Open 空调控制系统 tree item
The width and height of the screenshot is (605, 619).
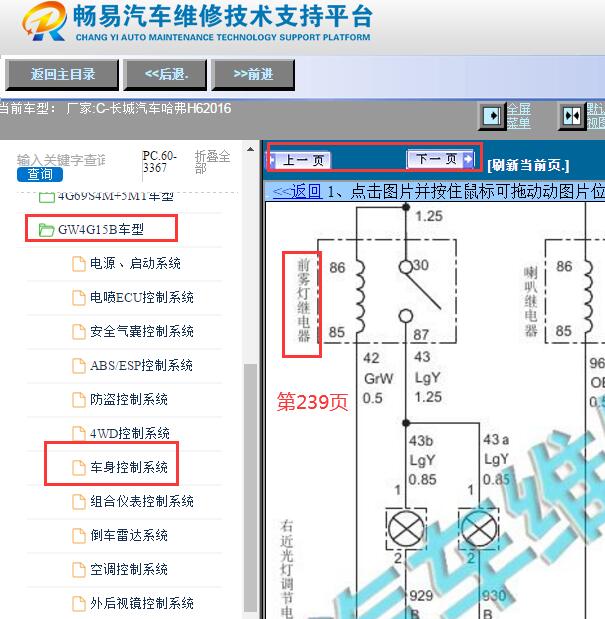point(129,569)
